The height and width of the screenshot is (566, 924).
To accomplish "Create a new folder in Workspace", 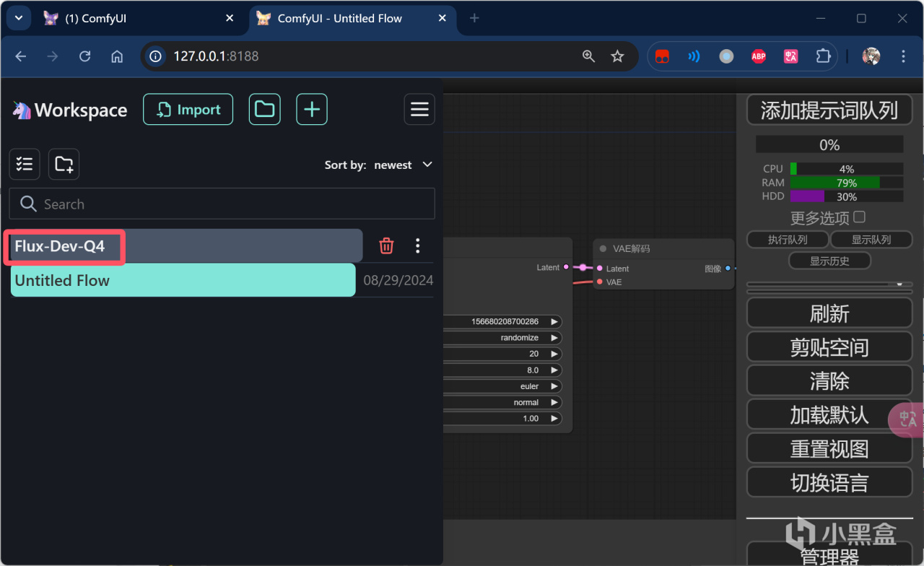I will point(64,165).
